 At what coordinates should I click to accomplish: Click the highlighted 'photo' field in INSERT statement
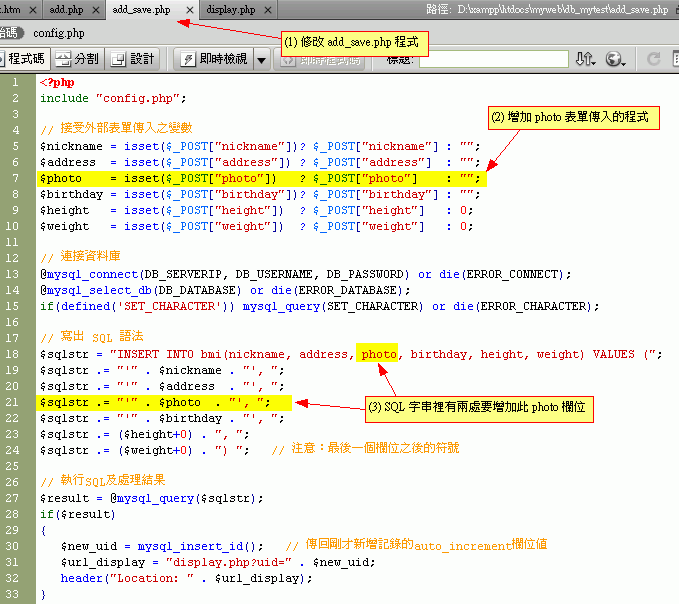pyautogui.click(x=379, y=355)
